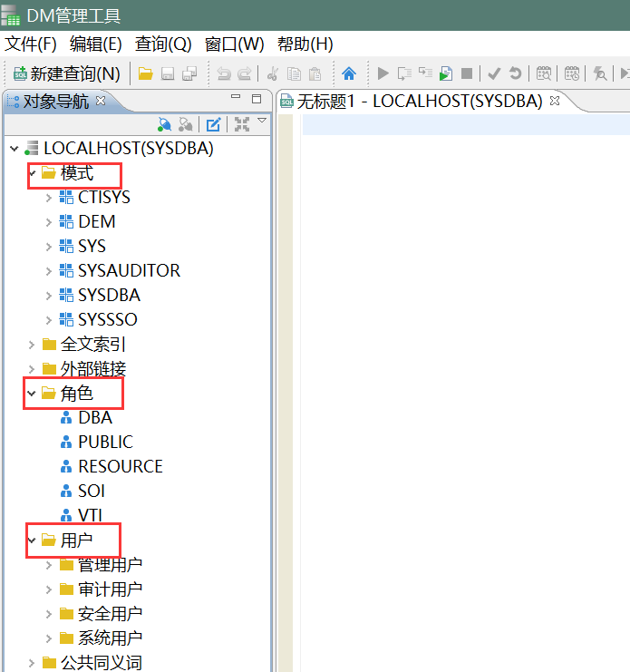This screenshot has width=630, height=672.
Task: Click the disconnect icon in 对象导航 toolbar
Action: [186, 125]
